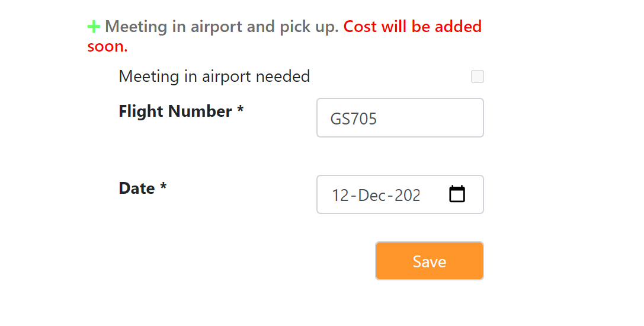Click the red word "soon."
Viewport: 644px width, 326px height.
107,46
